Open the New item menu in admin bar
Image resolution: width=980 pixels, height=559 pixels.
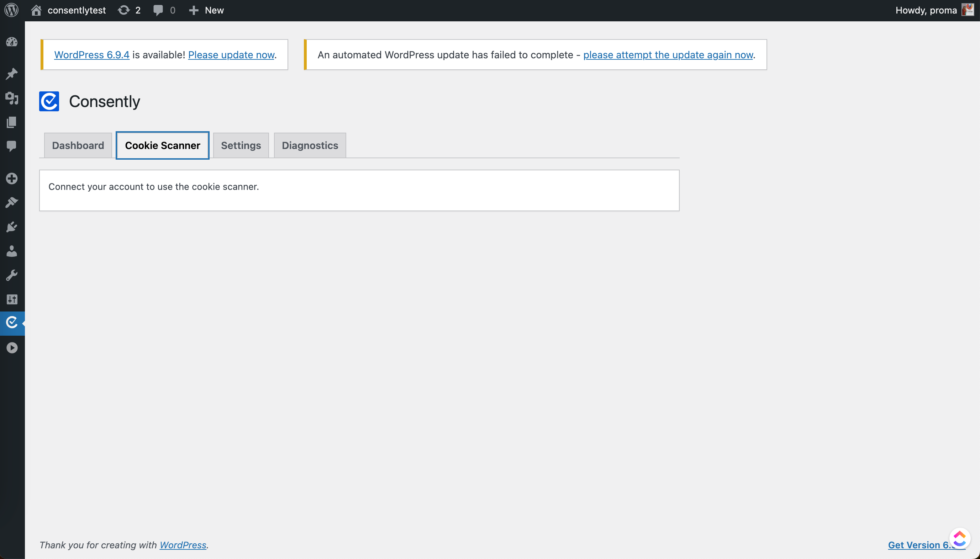(207, 10)
